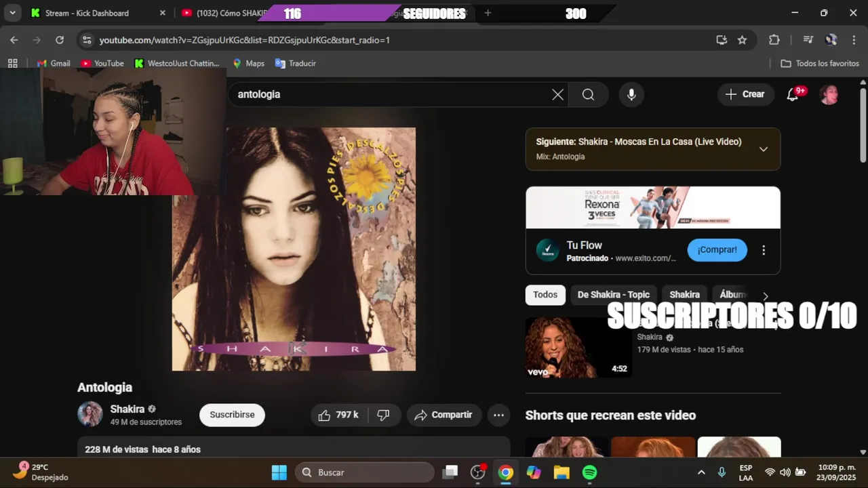
Task: Click the Windows taskbar Buscar box
Action: (x=365, y=472)
